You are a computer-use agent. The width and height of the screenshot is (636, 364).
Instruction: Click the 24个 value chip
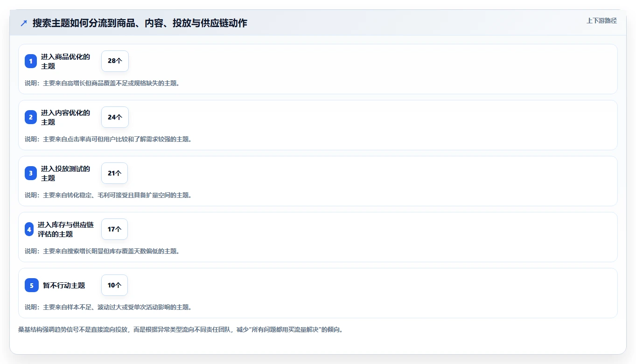coord(115,117)
